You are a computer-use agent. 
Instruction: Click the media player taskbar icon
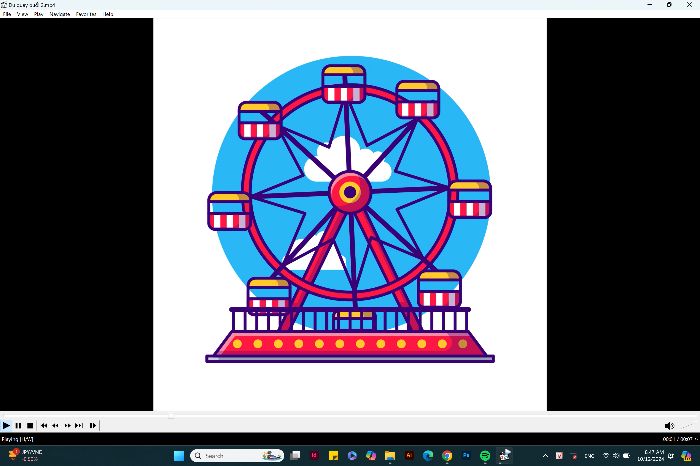[504, 456]
